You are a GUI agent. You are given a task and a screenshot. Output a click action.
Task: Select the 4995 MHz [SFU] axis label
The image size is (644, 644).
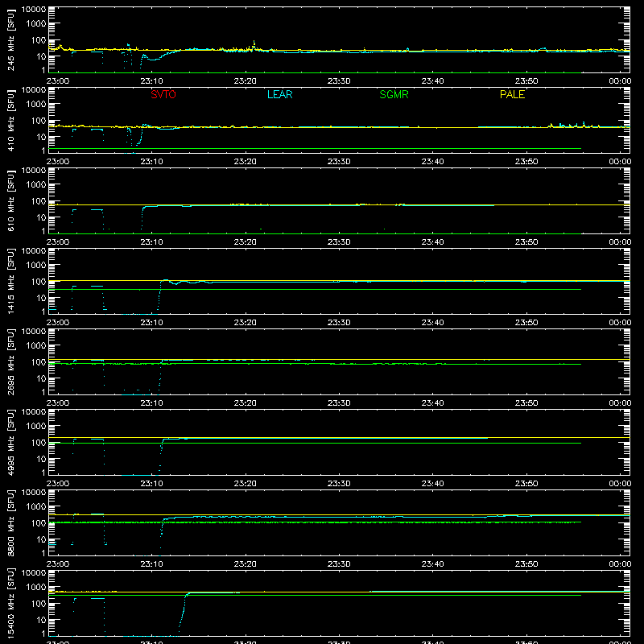point(10,442)
